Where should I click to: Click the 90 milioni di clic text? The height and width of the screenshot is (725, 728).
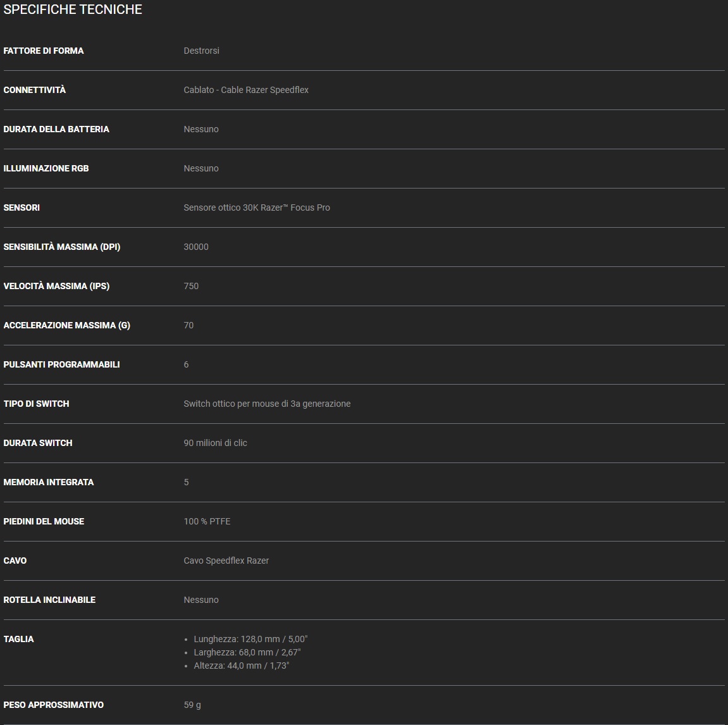(x=215, y=443)
